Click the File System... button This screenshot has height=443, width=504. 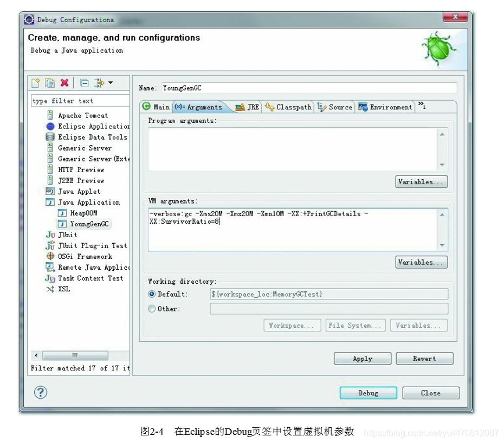click(355, 325)
